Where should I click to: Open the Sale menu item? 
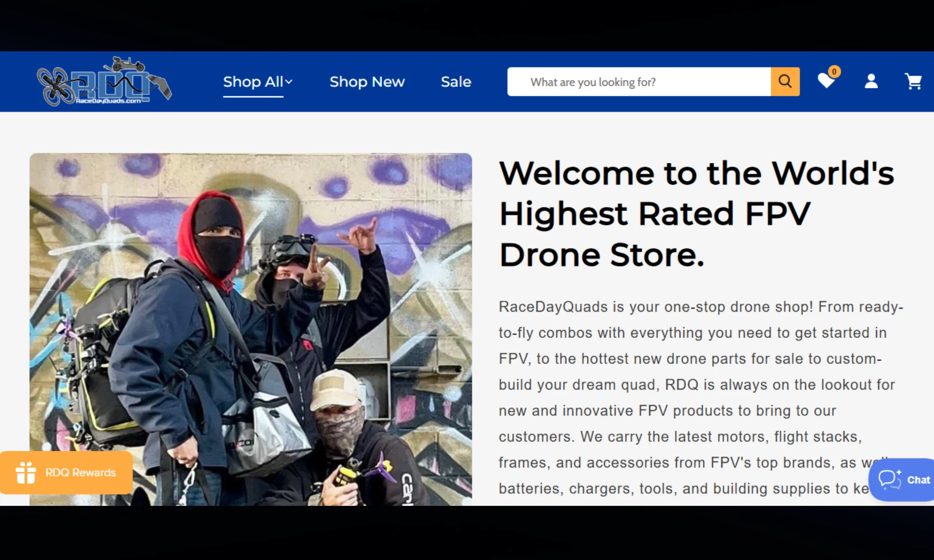[456, 82]
